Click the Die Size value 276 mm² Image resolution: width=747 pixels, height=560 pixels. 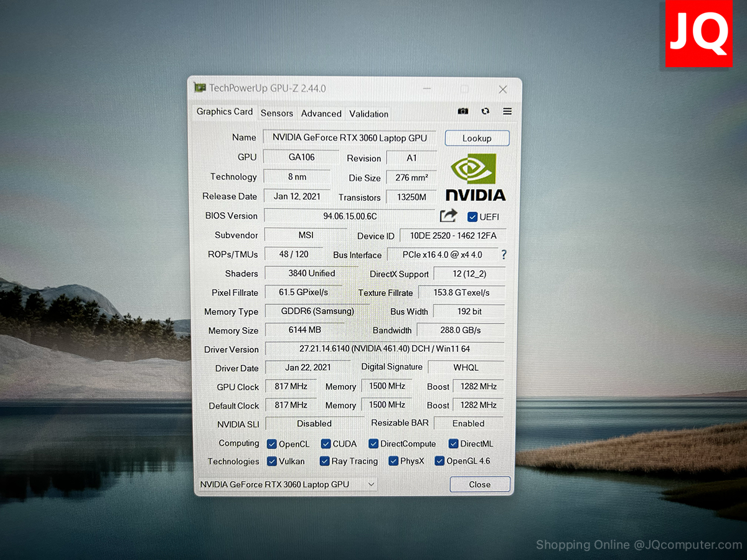(x=411, y=177)
